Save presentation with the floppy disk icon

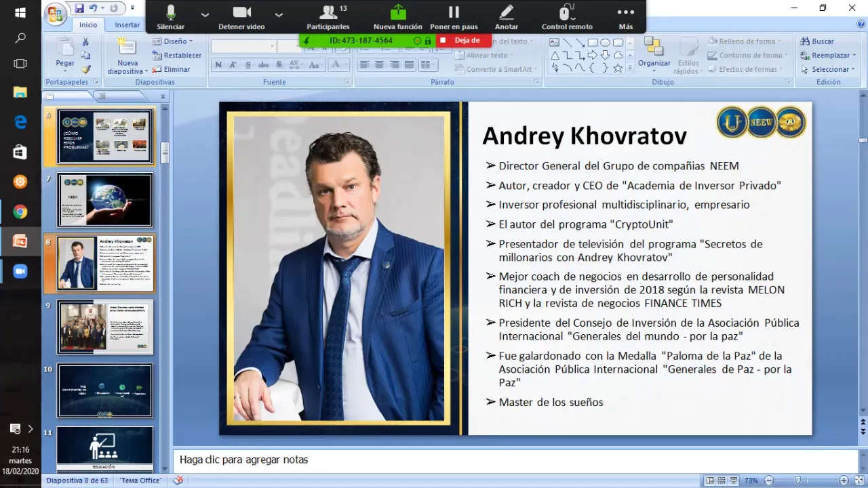(x=79, y=8)
